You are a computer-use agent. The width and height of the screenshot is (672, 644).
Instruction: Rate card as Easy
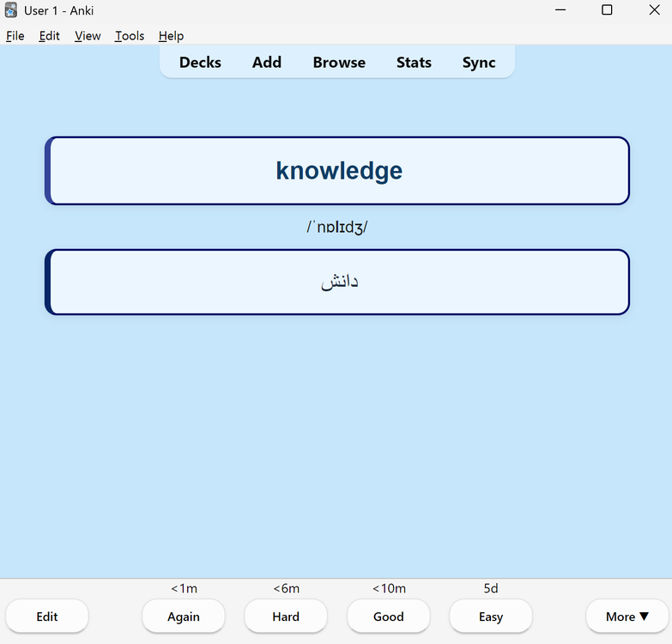[491, 617]
